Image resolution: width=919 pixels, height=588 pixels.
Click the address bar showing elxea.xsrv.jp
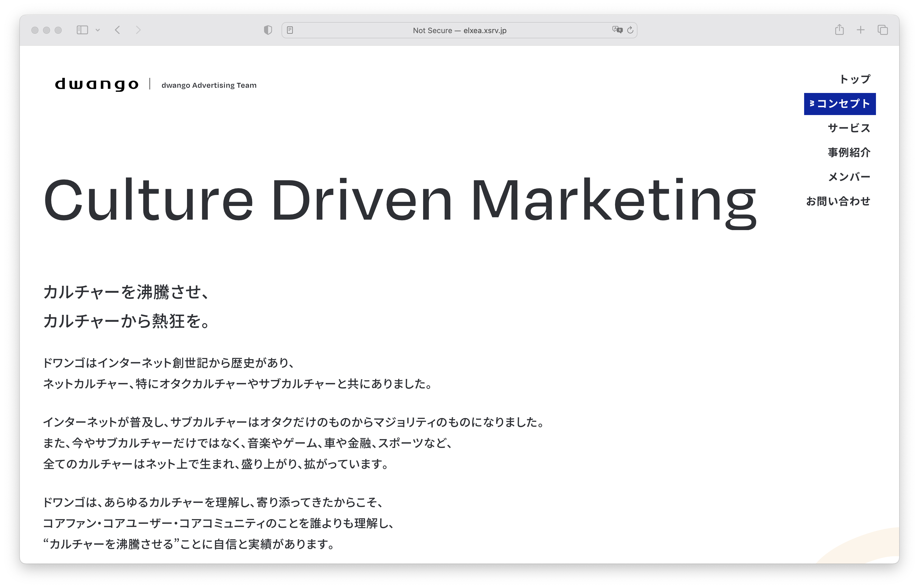click(x=459, y=30)
